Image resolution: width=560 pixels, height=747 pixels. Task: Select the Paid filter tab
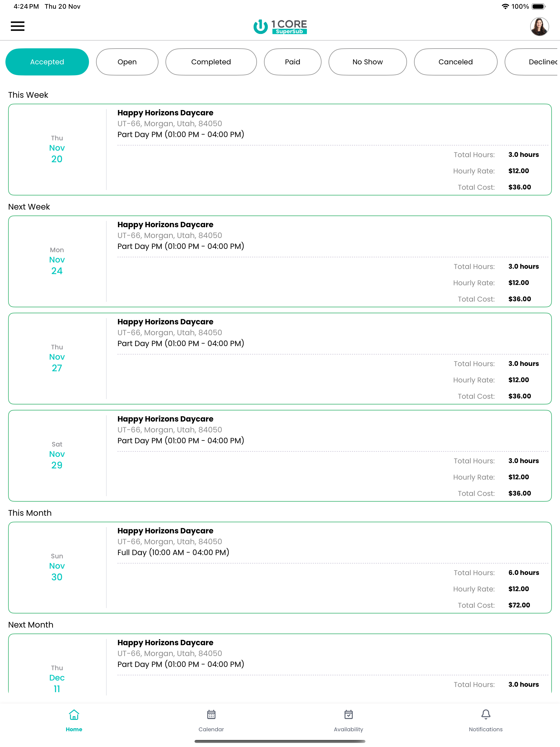pyautogui.click(x=293, y=62)
